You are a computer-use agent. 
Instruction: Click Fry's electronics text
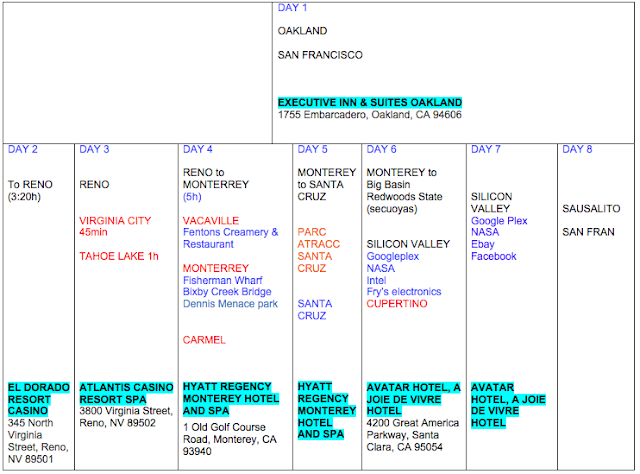[x=404, y=292]
